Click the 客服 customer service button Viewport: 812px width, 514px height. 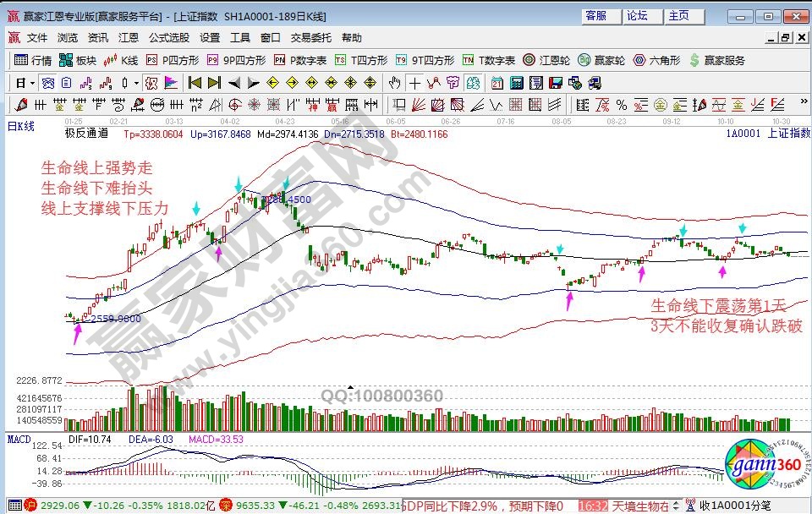click(x=595, y=16)
